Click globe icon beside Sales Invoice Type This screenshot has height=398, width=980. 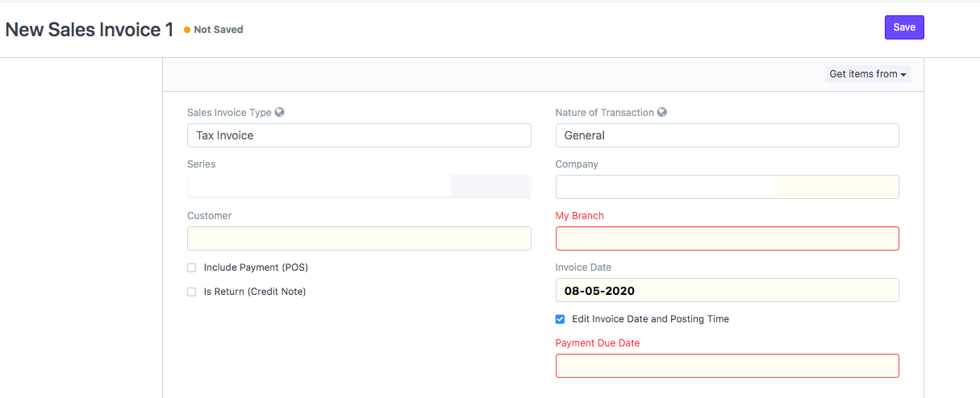(x=280, y=113)
